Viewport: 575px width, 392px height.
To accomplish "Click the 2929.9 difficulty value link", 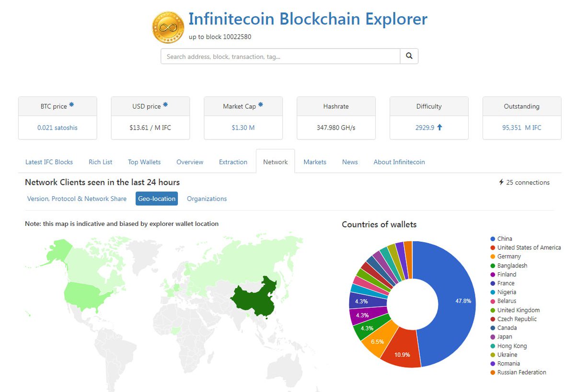I will point(425,128).
